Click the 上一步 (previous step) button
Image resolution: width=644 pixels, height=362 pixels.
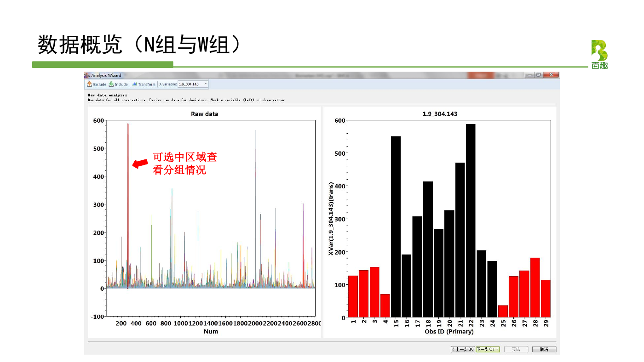[x=462, y=349]
